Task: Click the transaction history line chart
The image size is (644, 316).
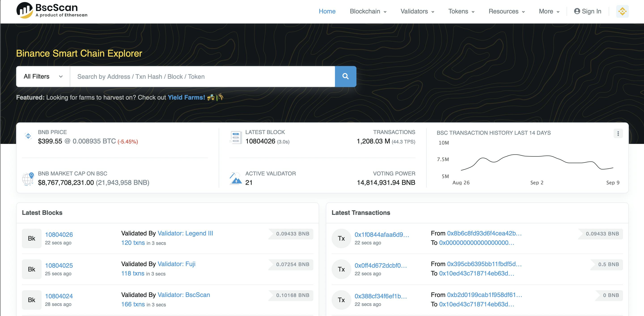Action: coord(537,162)
